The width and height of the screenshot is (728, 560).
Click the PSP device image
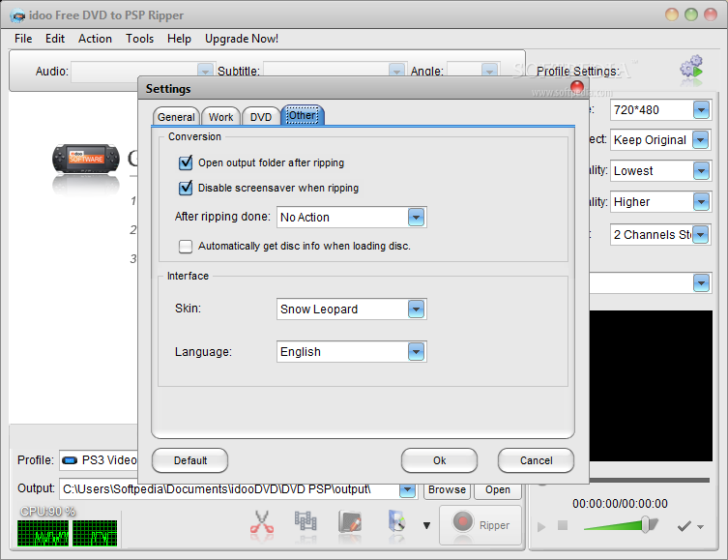click(86, 159)
